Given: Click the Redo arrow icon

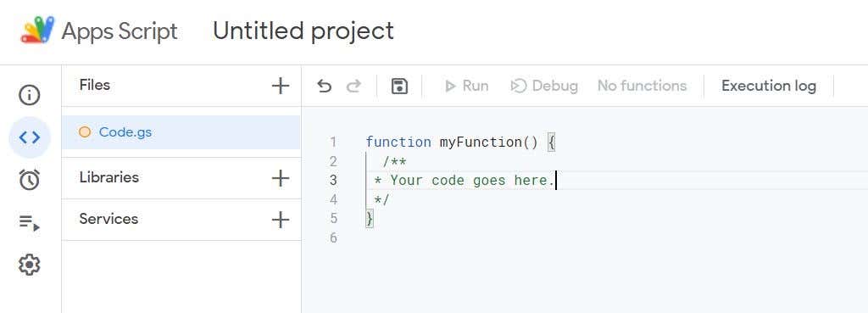Looking at the screenshot, I should coord(353,86).
